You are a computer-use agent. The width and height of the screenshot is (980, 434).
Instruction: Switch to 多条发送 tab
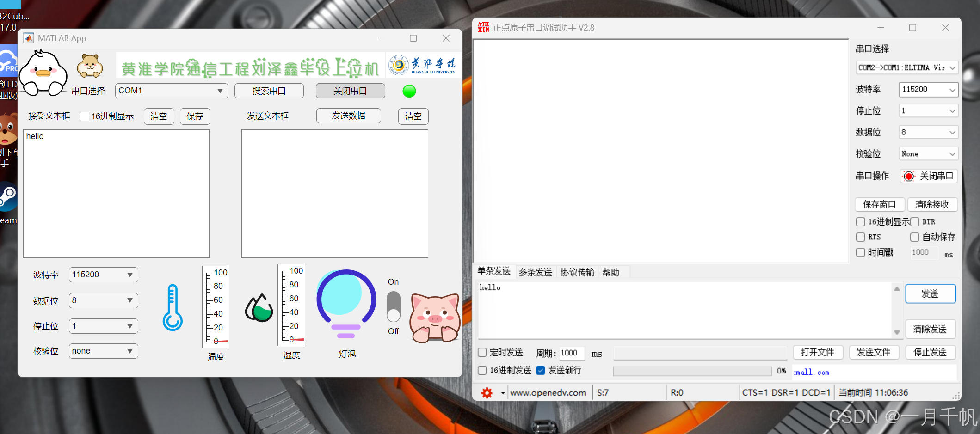point(536,272)
